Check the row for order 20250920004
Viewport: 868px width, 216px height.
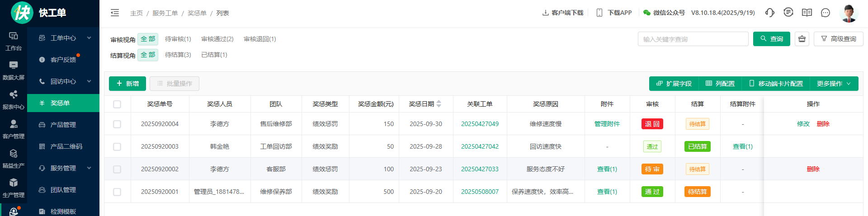pos(117,124)
